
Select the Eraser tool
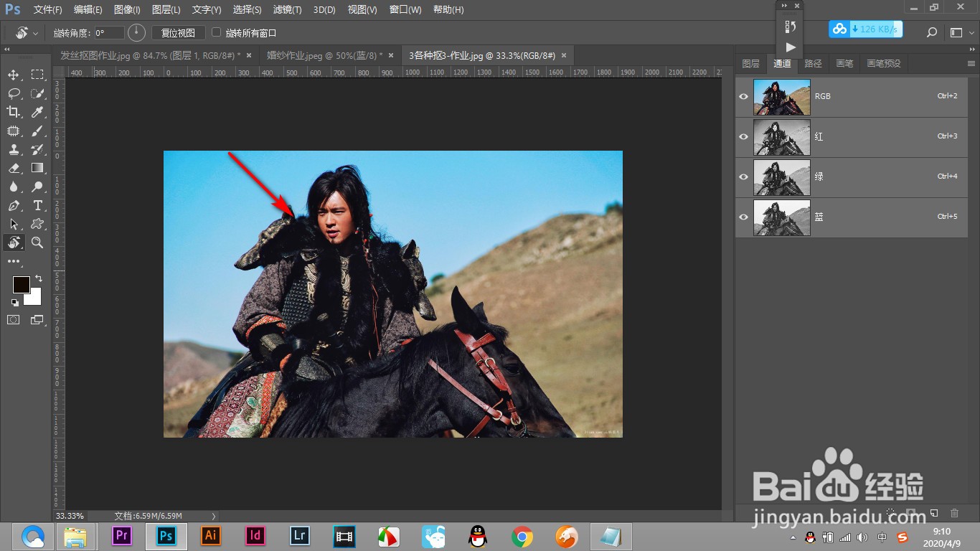point(14,168)
